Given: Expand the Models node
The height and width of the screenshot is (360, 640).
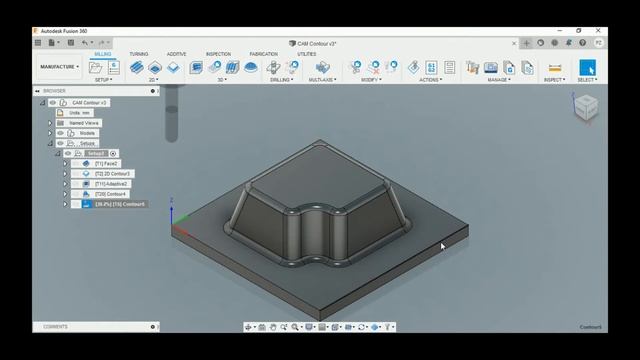Looking at the screenshot, I should pyautogui.click(x=50, y=133).
